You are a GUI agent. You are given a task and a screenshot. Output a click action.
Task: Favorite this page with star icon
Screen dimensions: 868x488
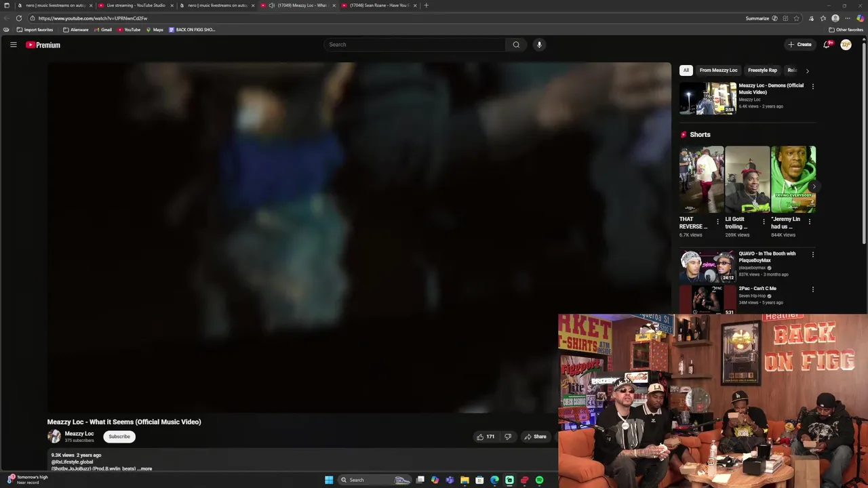click(x=797, y=18)
